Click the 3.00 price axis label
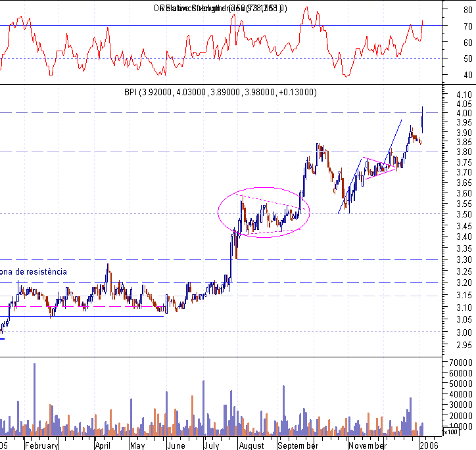The height and width of the screenshot is (450, 476). (x=464, y=332)
